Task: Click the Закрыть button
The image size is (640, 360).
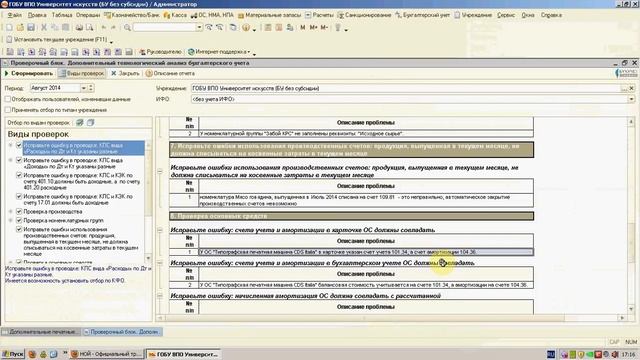Action: click(x=125, y=73)
